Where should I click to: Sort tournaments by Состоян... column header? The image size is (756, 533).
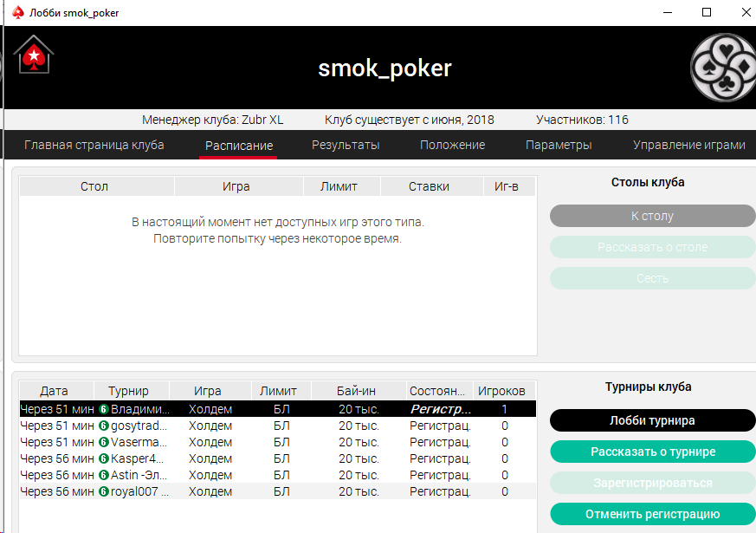tap(440, 391)
